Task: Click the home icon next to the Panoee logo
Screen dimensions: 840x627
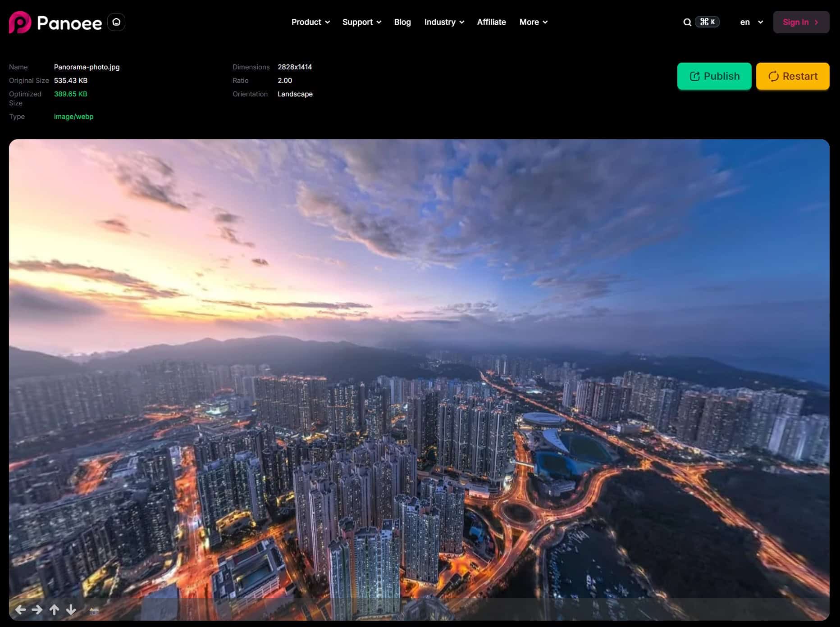Action: pyautogui.click(x=116, y=22)
